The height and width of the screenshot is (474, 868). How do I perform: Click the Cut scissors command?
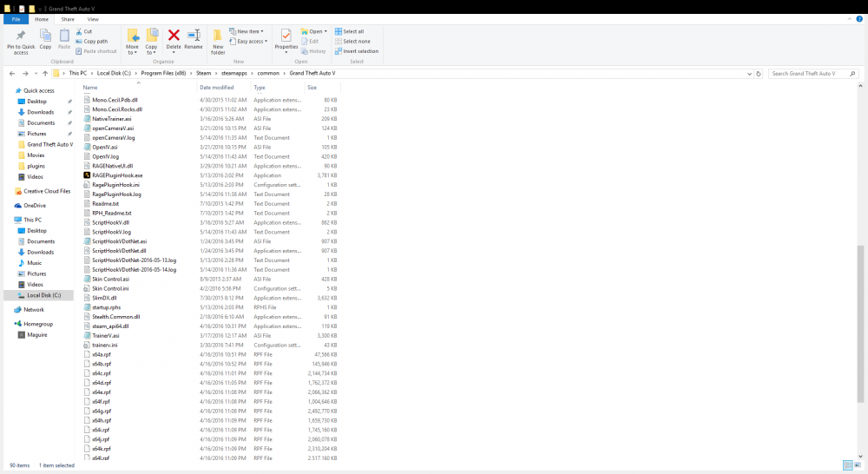pyautogui.click(x=84, y=31)
